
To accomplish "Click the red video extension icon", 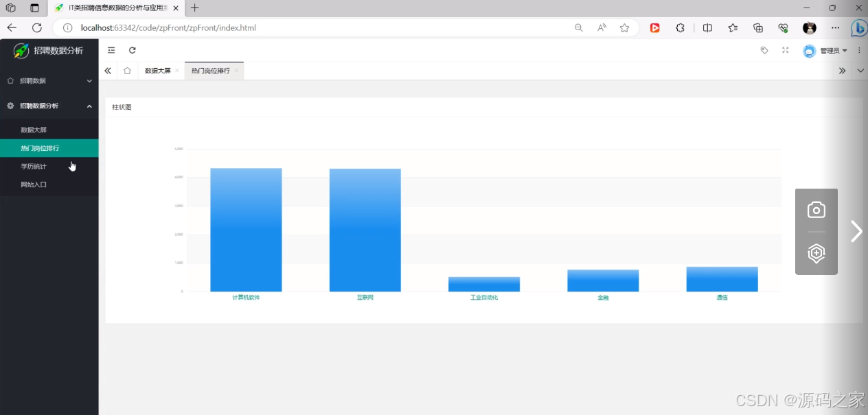I will point(655,28).
